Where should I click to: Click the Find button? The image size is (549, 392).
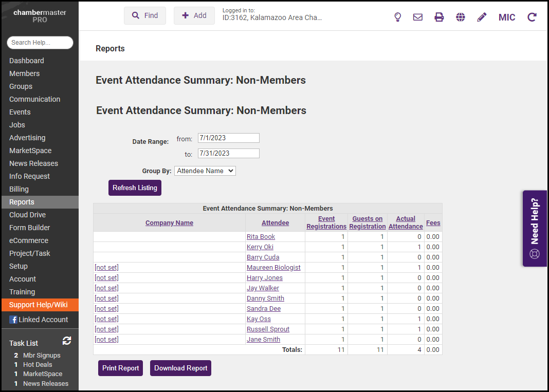pos(145,15)
